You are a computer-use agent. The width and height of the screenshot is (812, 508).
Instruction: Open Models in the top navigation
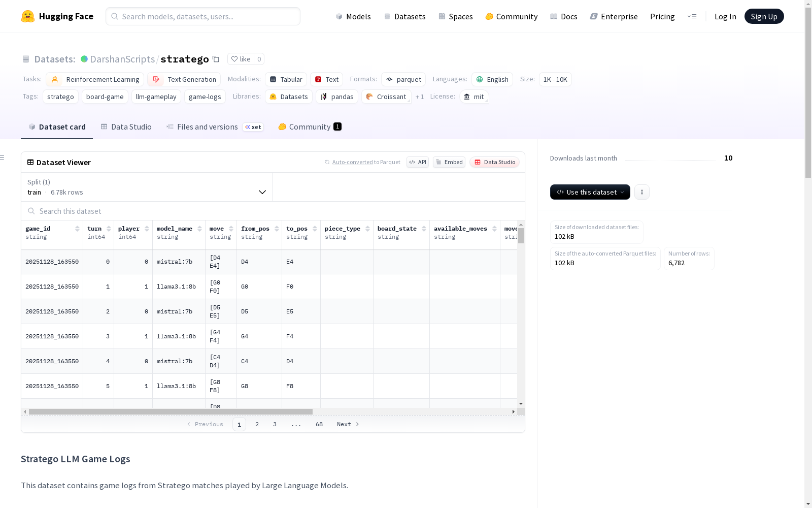pyautogui.click(x=353, y=16)
